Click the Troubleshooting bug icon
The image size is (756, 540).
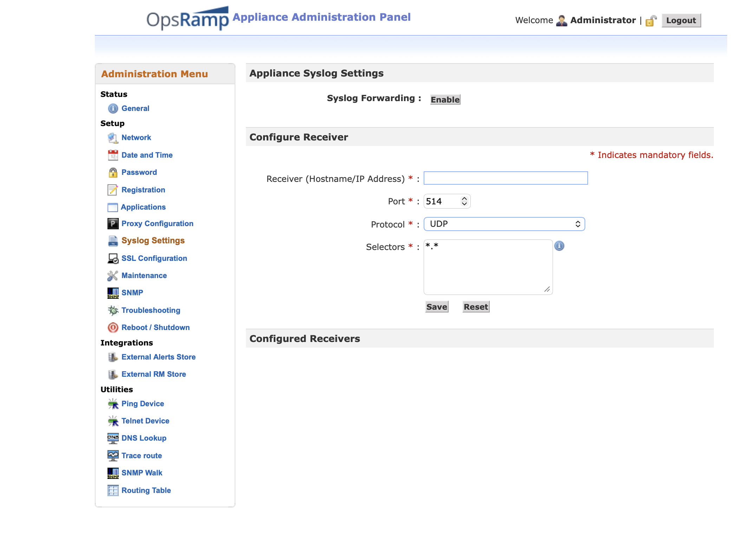click(x=113, y=310)
